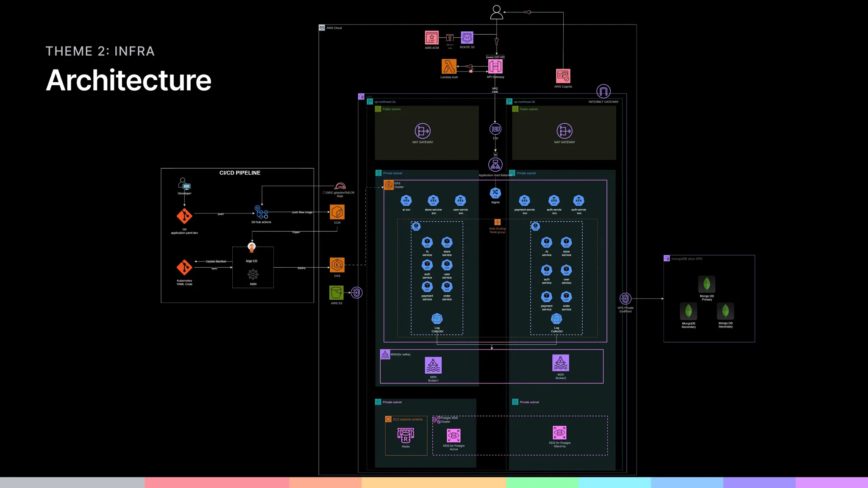Click the AWS Cognito icon
This screenshot has height=488, width=868.
[x=563, y=76]
